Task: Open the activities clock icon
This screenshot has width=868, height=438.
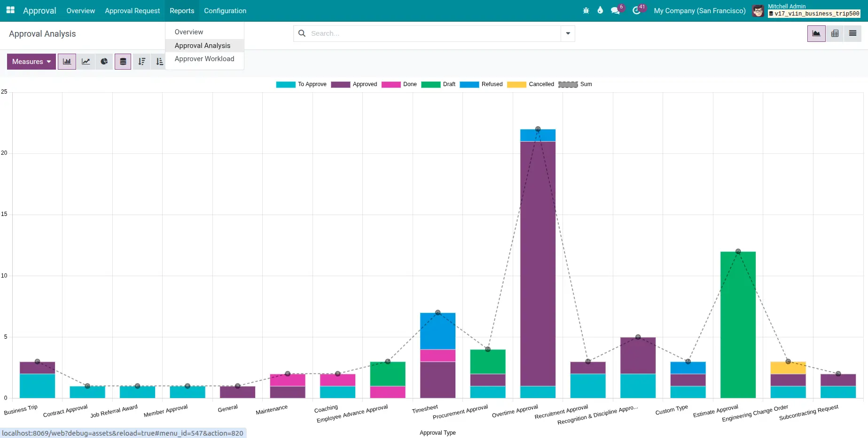Action: 636,10
